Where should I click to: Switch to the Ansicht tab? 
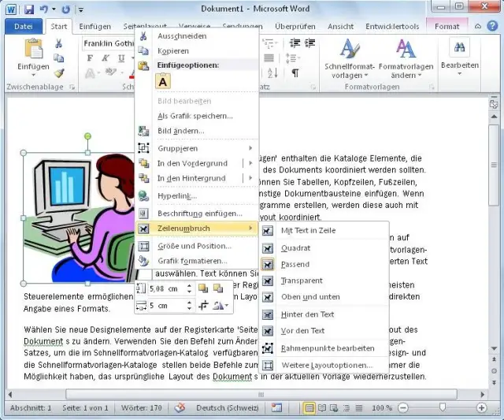point(340,26)
